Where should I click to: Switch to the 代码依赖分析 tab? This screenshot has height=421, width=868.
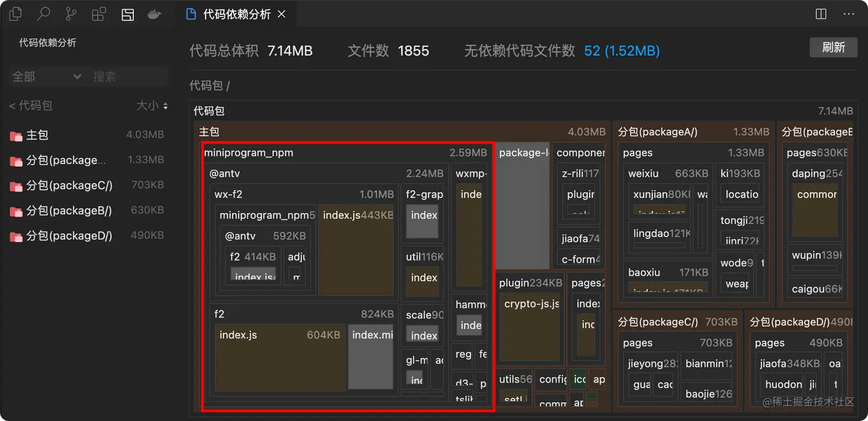(236, 14)
